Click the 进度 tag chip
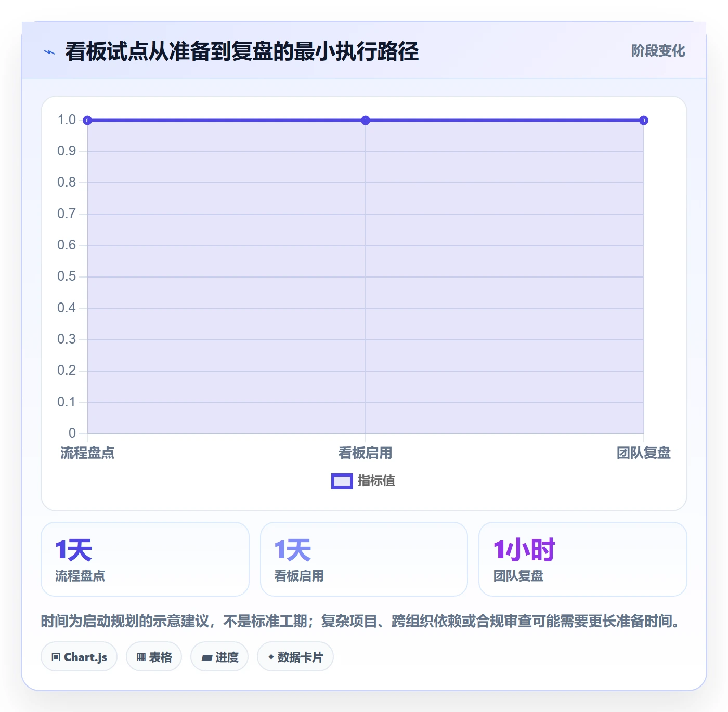The height and width of the screenshot is (712, 728). (219, 657)
